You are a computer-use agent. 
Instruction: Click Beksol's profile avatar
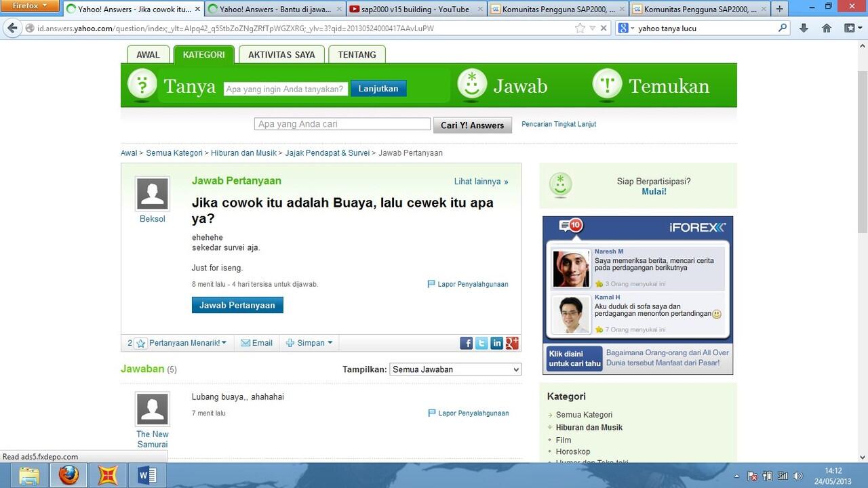(153, 194)
